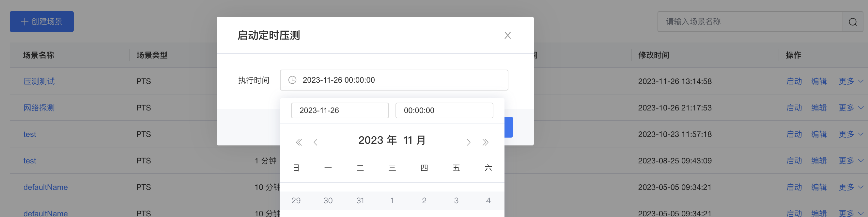Click 编辑 in row modified 2023-10-23 11:57:18
Viewport: 868px width, 217px height.
coord(819,134)
